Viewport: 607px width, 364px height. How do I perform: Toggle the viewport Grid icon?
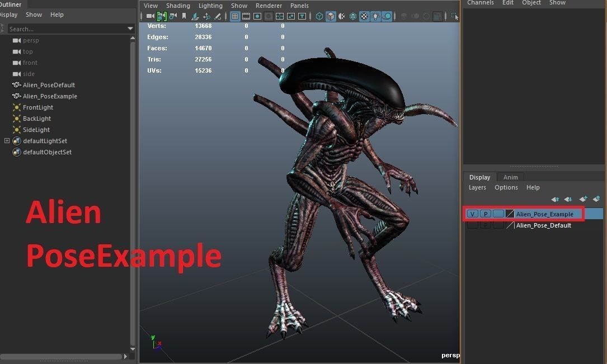[235, 16]
